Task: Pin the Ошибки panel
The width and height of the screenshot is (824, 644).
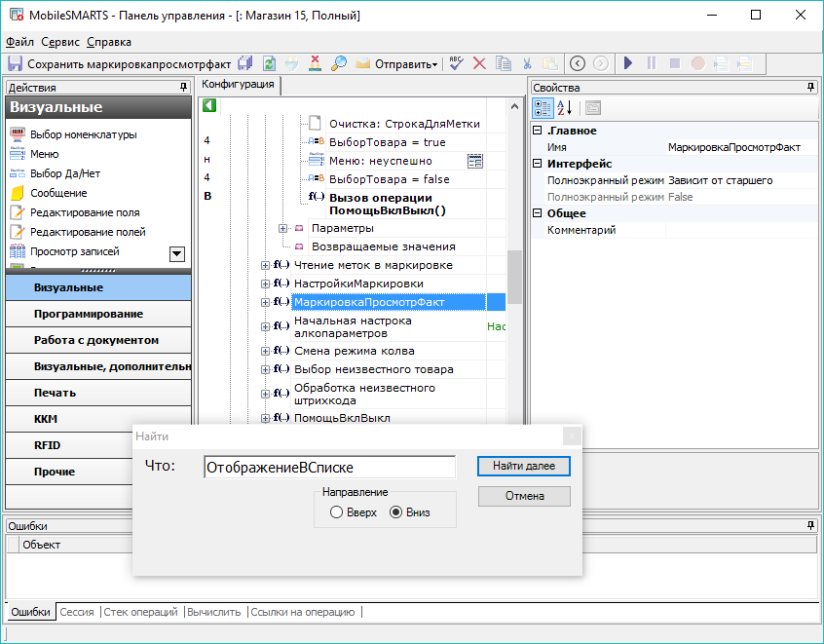Action: 811,525
